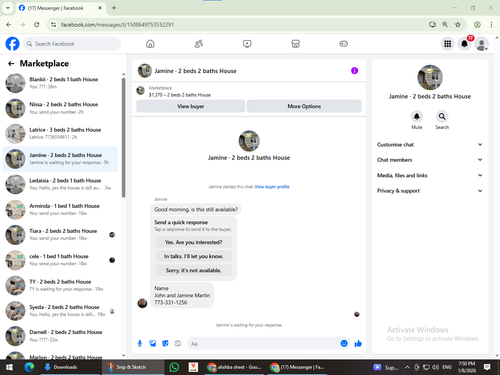Follow the View buyer profile link
This screenshot has height=375, width=500.
(272, 187)
